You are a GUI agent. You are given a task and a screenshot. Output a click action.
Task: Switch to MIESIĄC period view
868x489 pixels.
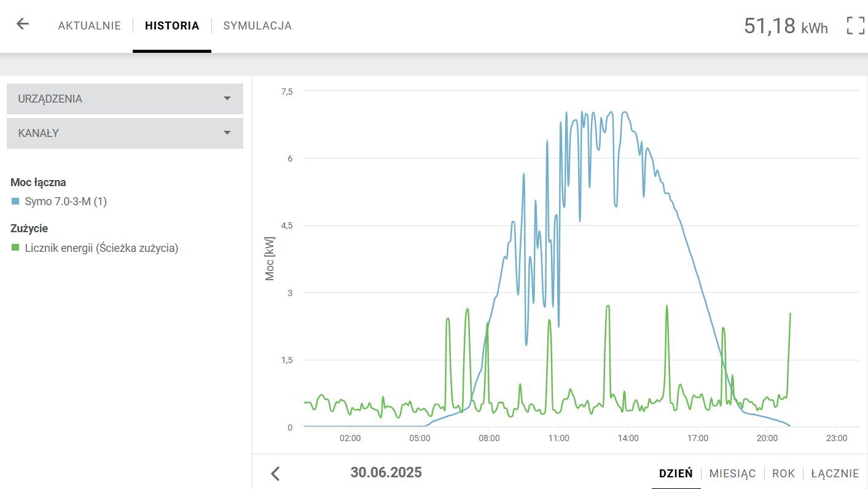732,474
